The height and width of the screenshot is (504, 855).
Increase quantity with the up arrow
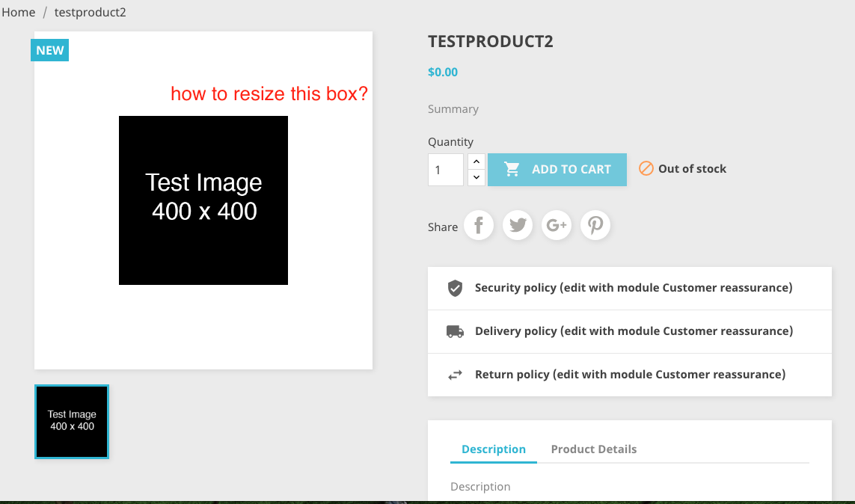[476, 162]
